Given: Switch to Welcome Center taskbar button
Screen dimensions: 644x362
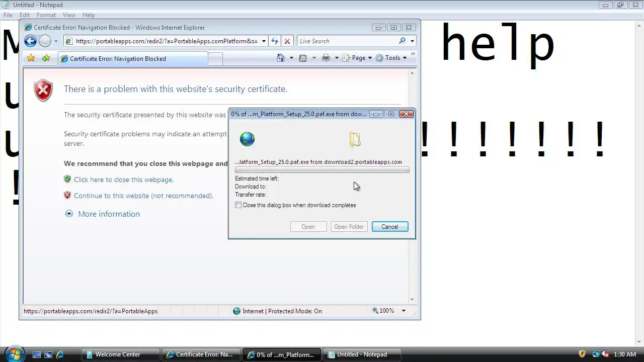Looking at the screenshot, I should pos(120,354).
